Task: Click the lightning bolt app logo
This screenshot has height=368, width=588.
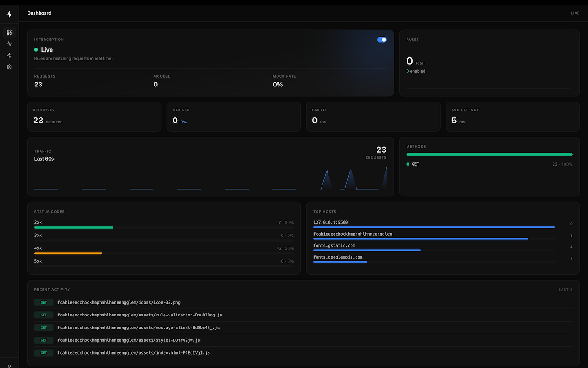Action: click(x=9, y=14)
